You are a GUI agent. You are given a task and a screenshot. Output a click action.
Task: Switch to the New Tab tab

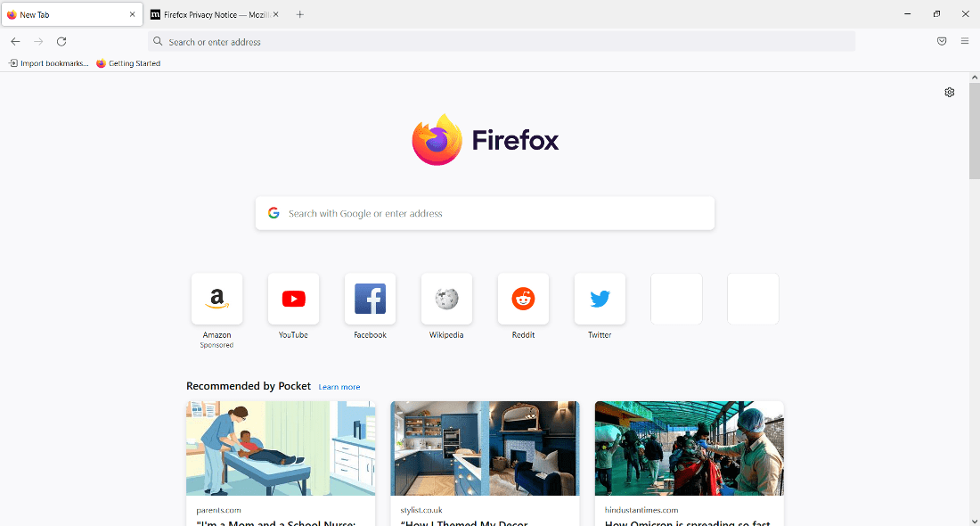coord(72,14)
